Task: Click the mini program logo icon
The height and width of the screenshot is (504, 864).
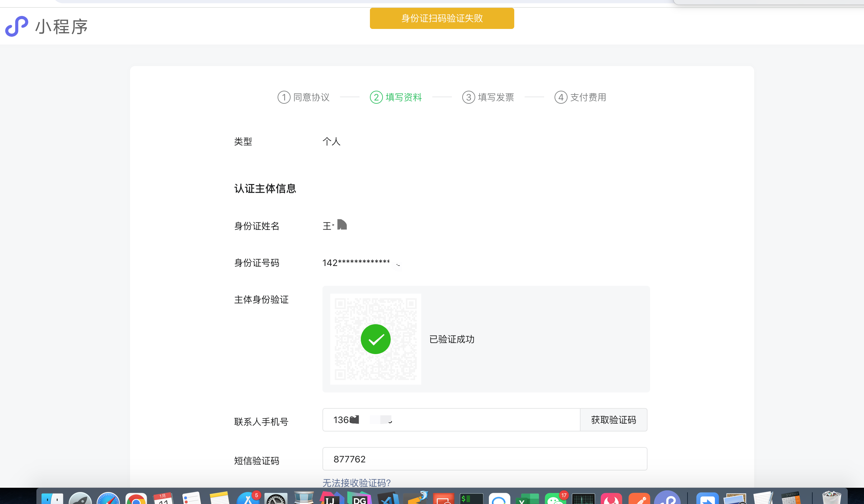Action: point(17,26)
